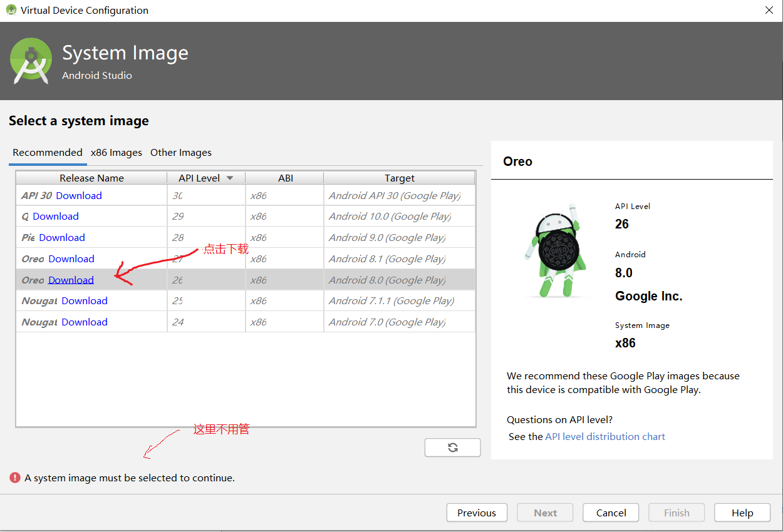Select the Android 10.0 (Google Play) row
The height and width of the screenshot is (532, 783).
point(246,216)
